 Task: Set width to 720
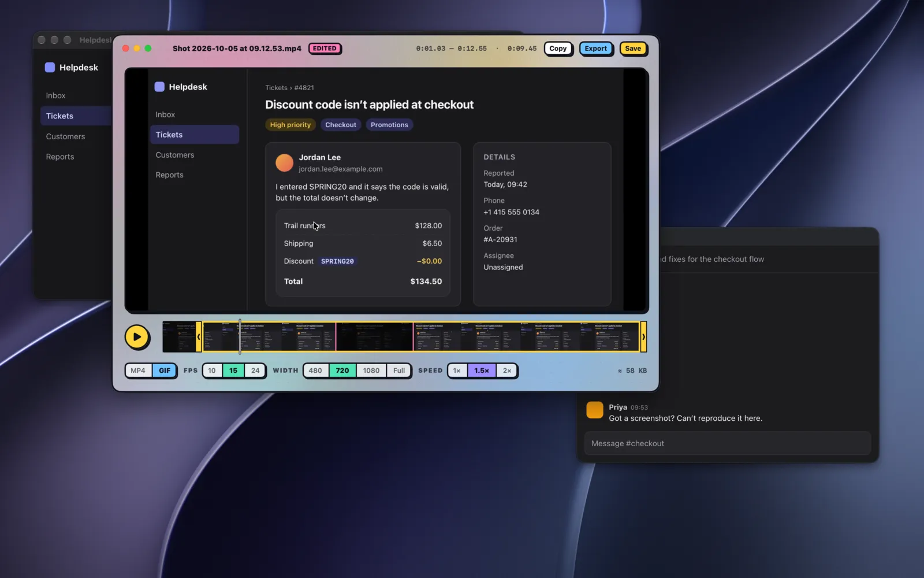click(342, 370)
